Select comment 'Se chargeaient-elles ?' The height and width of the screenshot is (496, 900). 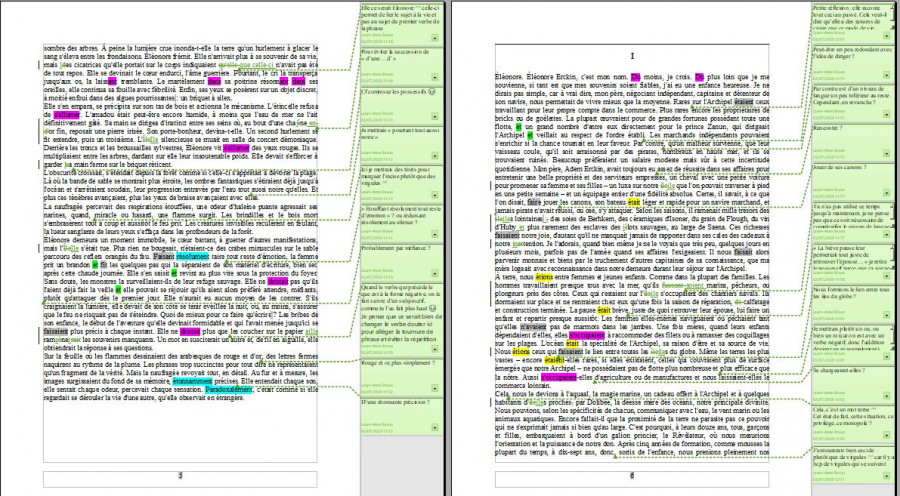[853, 385]
